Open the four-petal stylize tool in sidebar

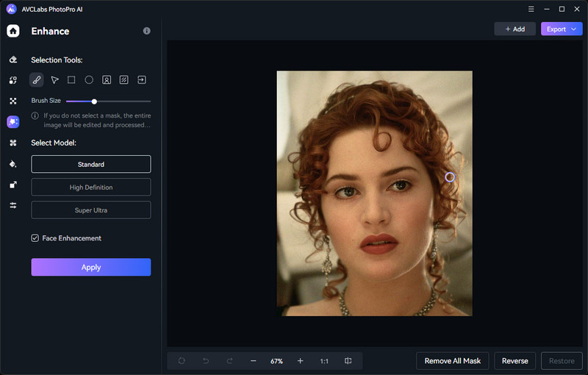tap(13, 143)
